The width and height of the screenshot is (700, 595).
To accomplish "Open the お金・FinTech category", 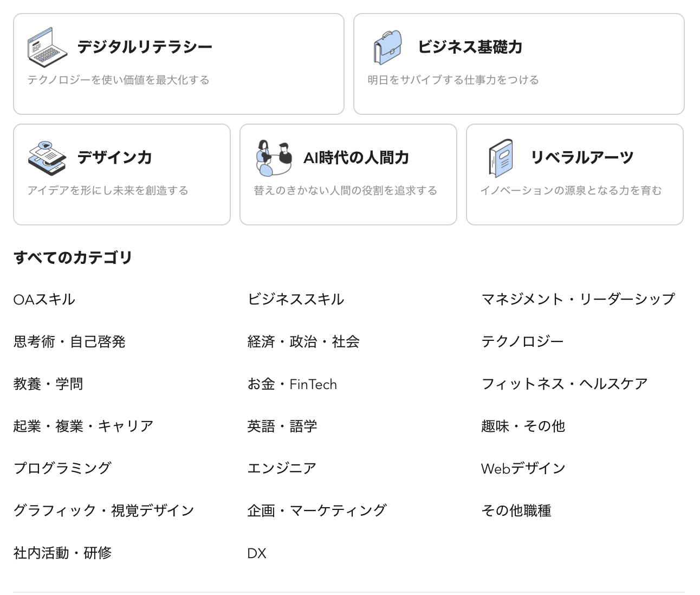I will pos(292,384).
